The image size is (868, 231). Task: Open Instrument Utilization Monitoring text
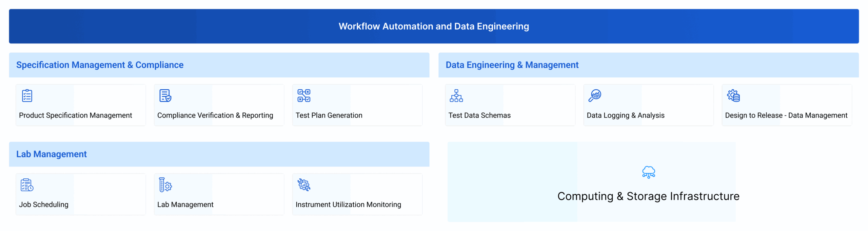click(x=348, y=205)
